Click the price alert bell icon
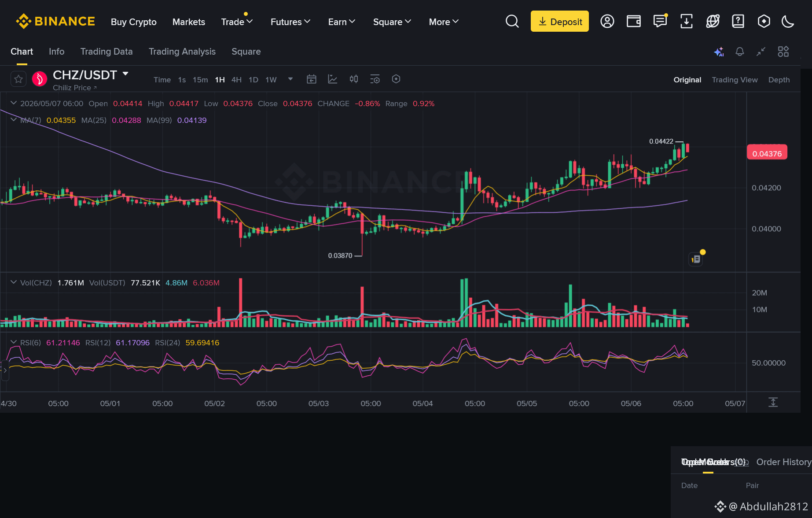 (740, 52)
